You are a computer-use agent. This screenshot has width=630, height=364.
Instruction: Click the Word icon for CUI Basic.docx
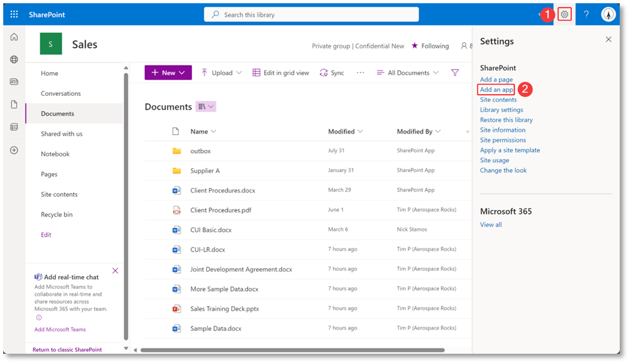(176, 229)
